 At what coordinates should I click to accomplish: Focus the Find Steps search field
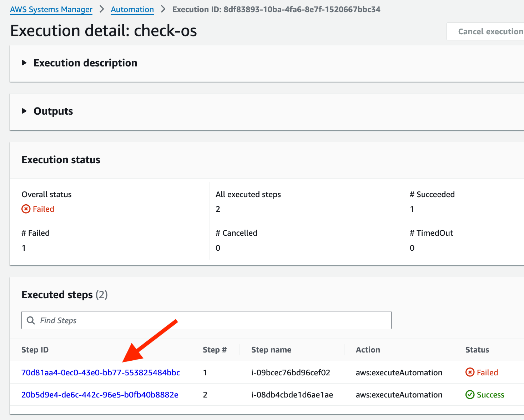(206, 320)
